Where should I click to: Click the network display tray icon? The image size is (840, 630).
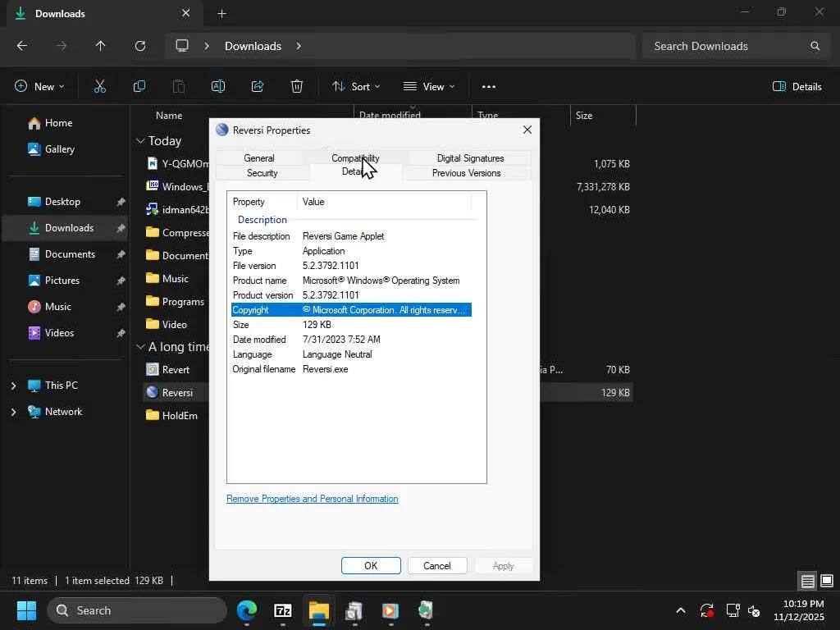coord(732,610)
